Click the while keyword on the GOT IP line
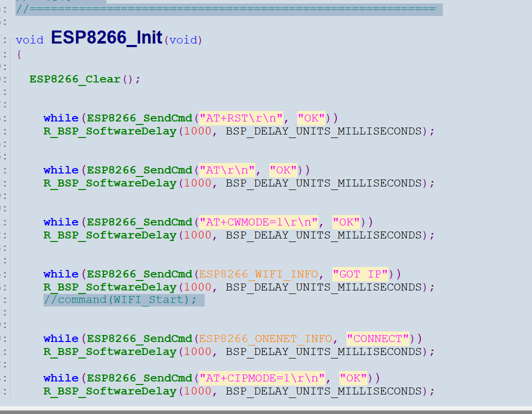 (61, 274)
